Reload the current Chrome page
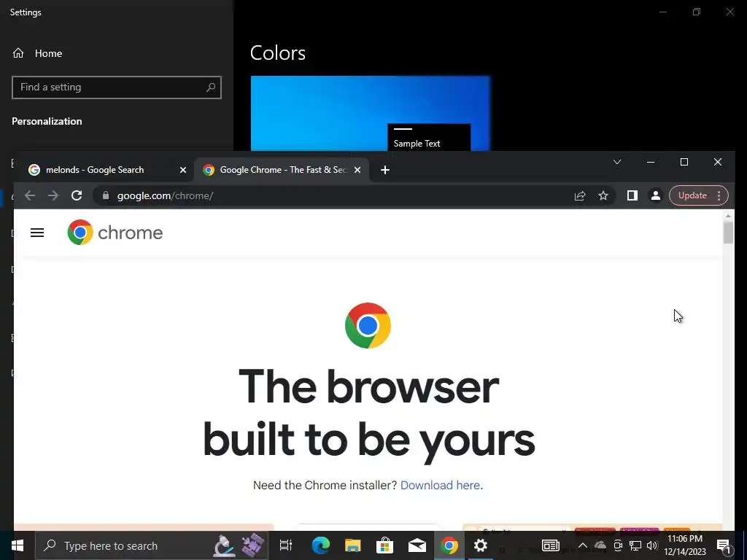The width and height of the screenshot is (747, 560). [x=76, y=195]
